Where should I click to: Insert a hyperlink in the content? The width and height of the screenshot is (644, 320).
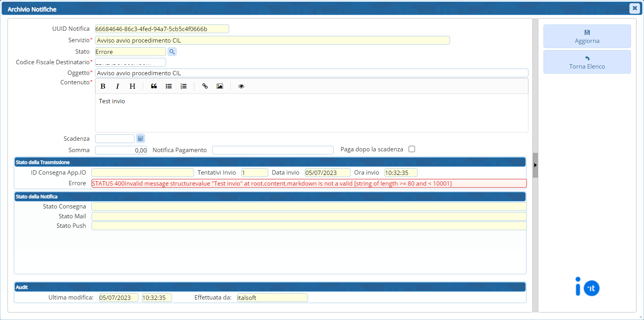(205, 86)
